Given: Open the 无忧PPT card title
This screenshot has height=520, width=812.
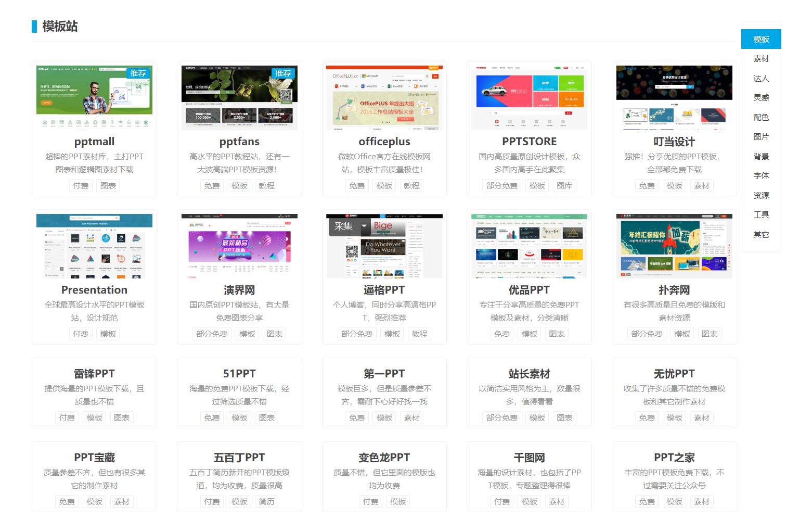Looking at the screenshot, I should 674,374.
